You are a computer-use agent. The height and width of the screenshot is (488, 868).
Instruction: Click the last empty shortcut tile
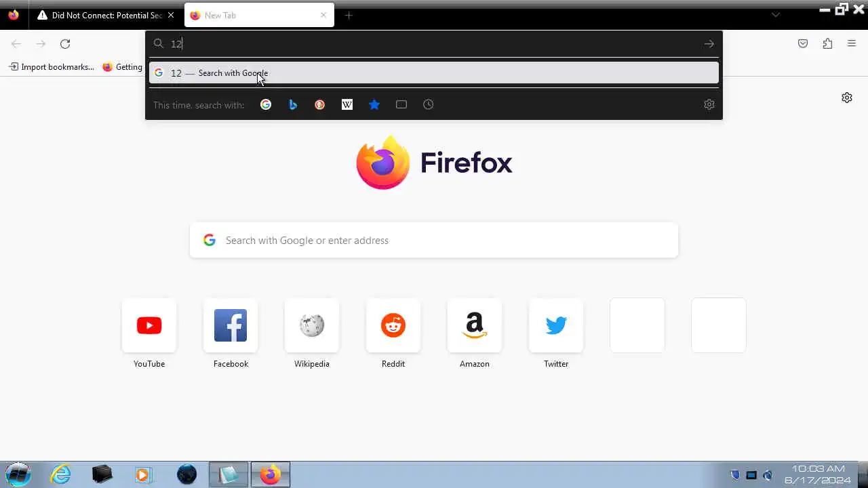(719, 325)
